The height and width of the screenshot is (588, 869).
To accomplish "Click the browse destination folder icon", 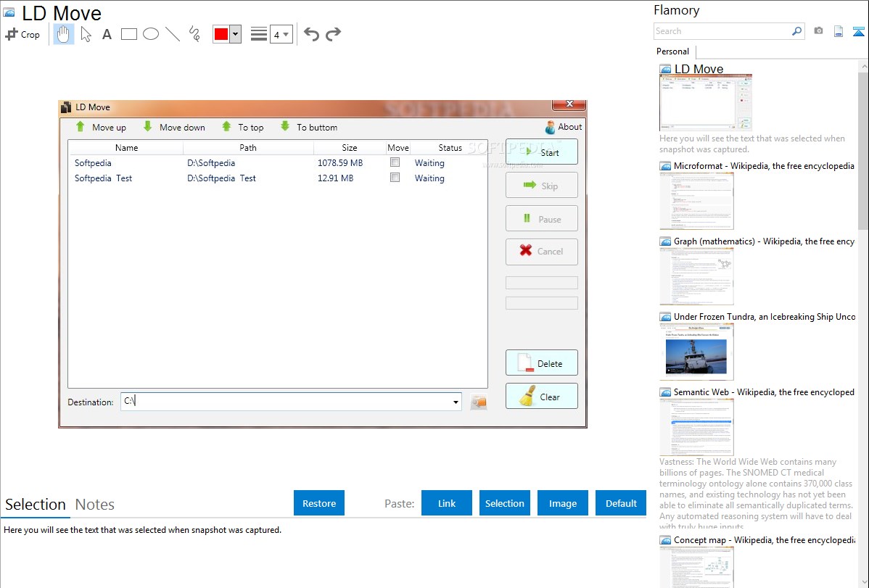I will pyautogui.click(x=478, y=402).
